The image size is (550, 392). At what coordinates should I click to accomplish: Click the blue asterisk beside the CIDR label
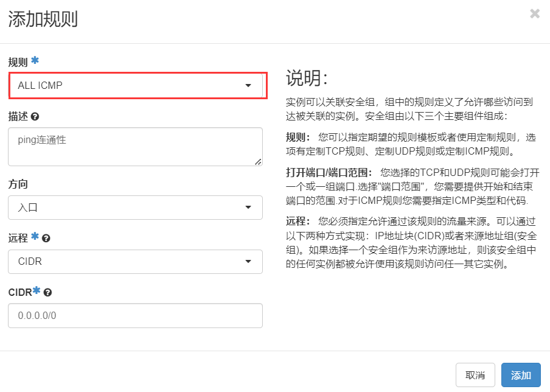tap(37, 291)
